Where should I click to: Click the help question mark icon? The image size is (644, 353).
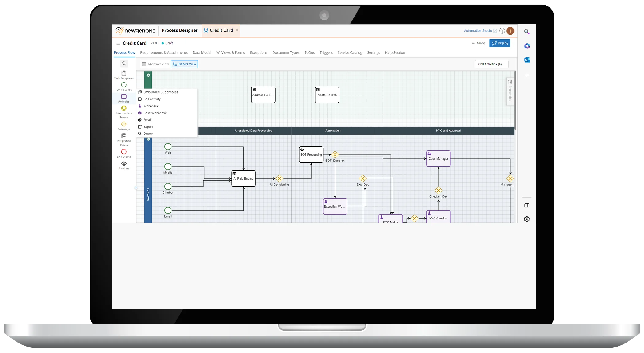pos(502,31)
